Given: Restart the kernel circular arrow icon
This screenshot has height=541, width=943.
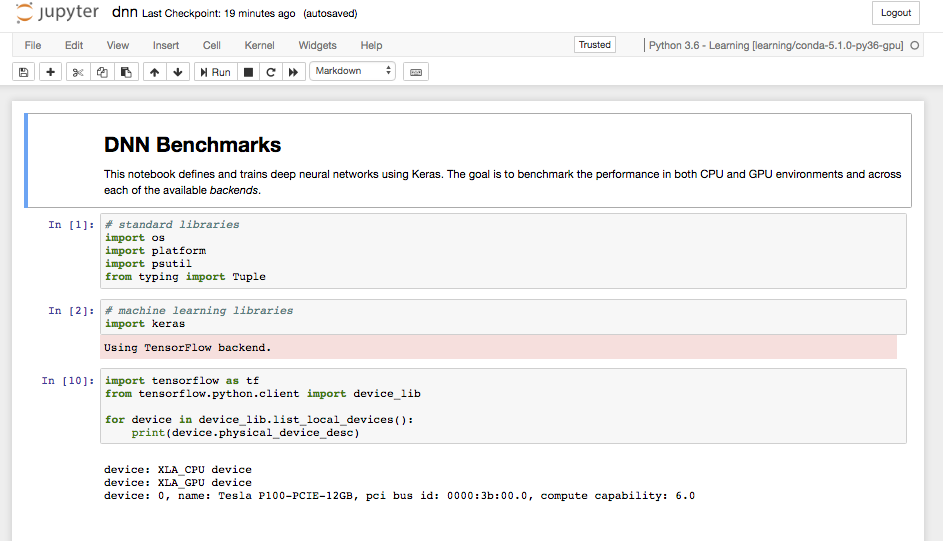Looking at the screenshot, I should (271, 72).
